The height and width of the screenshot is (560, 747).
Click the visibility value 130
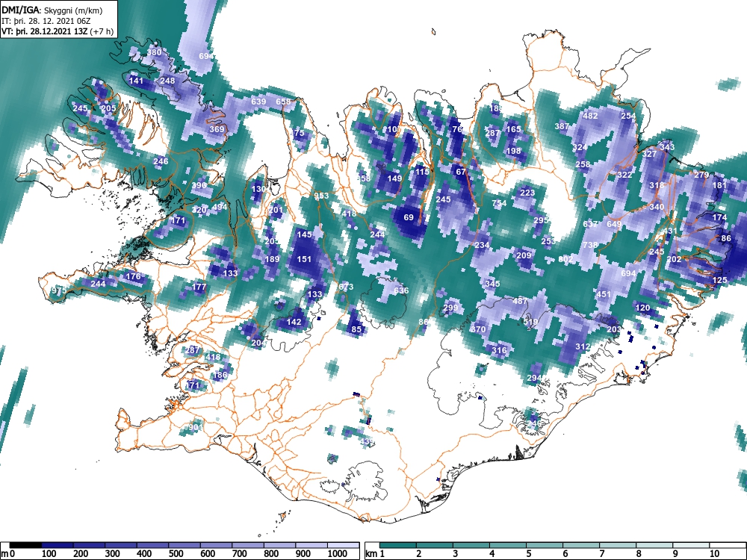pyautogui.click(x=258, y=189)
